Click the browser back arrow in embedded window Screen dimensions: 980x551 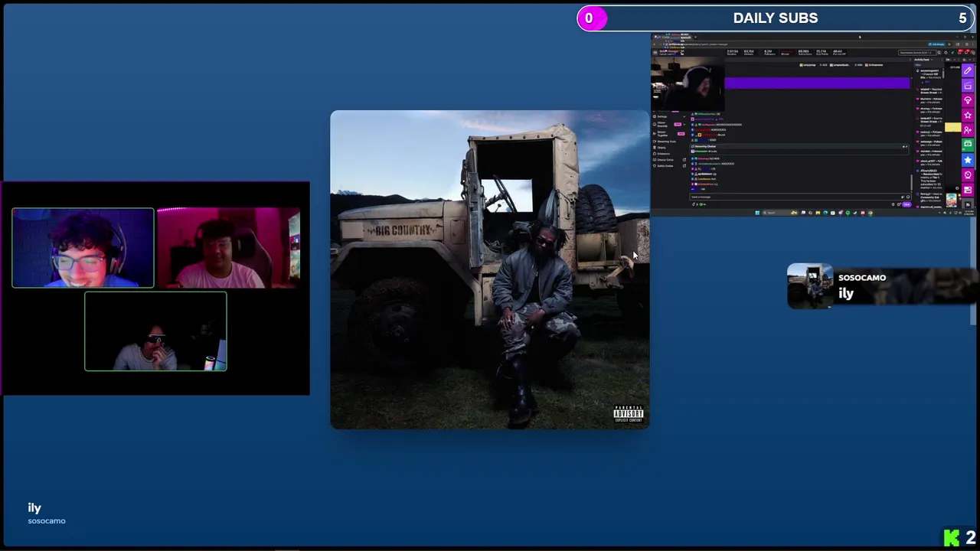(655, 44)
